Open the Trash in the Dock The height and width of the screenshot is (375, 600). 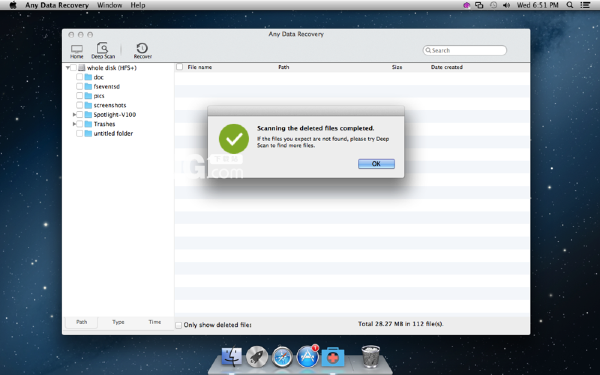pos(370,356)
